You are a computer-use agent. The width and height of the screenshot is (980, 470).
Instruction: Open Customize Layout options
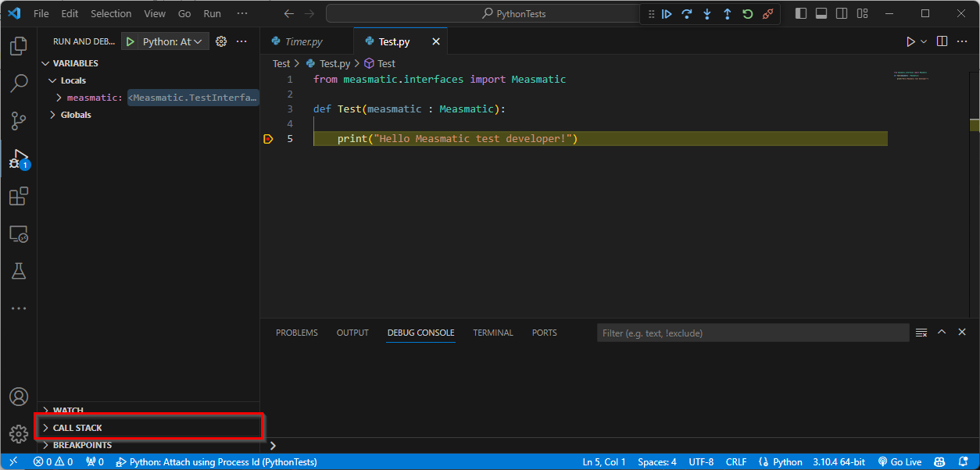[x=862, y=13]
